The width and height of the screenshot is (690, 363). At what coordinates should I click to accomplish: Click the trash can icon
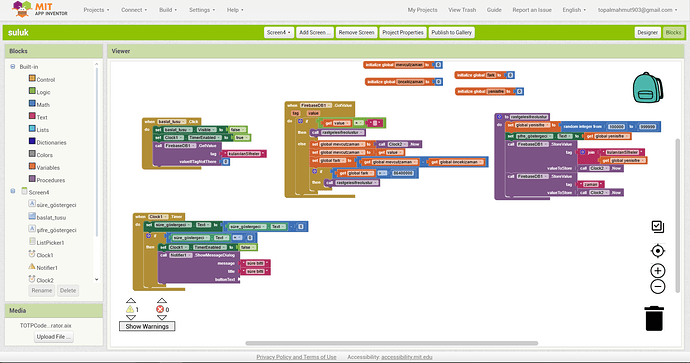point(654,319)
